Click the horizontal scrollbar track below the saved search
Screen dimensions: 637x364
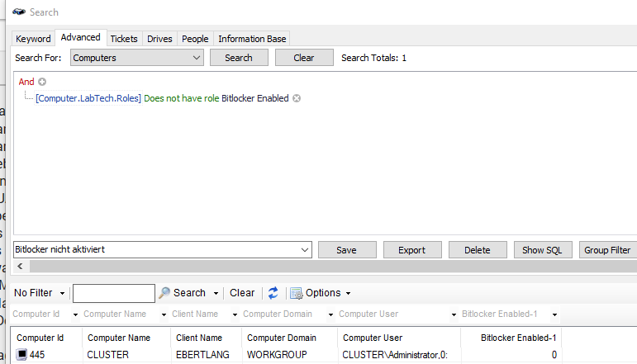coord(333,267)
